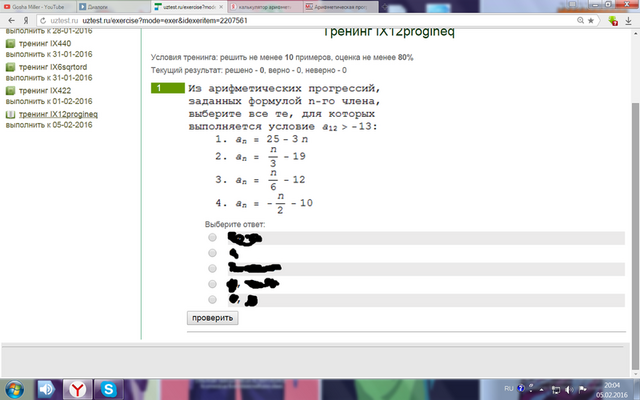Click book icon beside тренинг IX12progineq
Viewport: 640px width, 400px height.
tap(11, 114)
